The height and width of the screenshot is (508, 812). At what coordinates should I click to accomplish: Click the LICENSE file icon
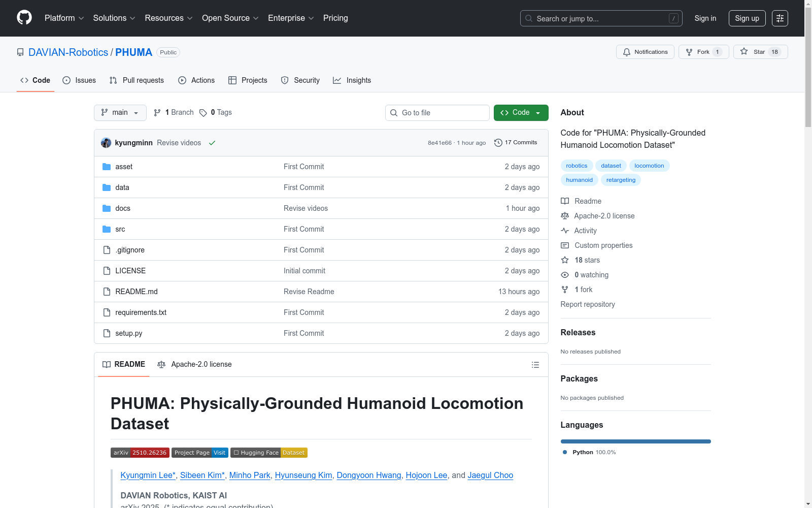[107, 271]
